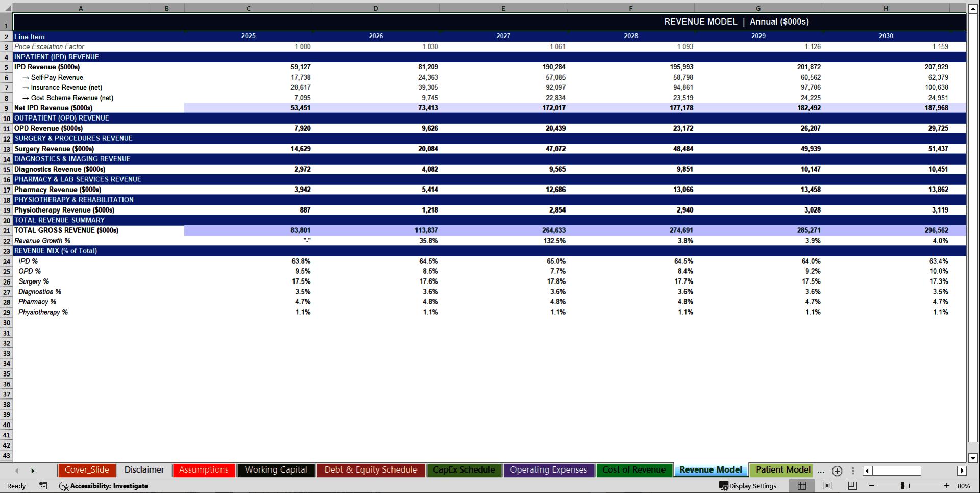Switch to the Assumptions sheet tab
980x493 pixels.
(203, 469)
